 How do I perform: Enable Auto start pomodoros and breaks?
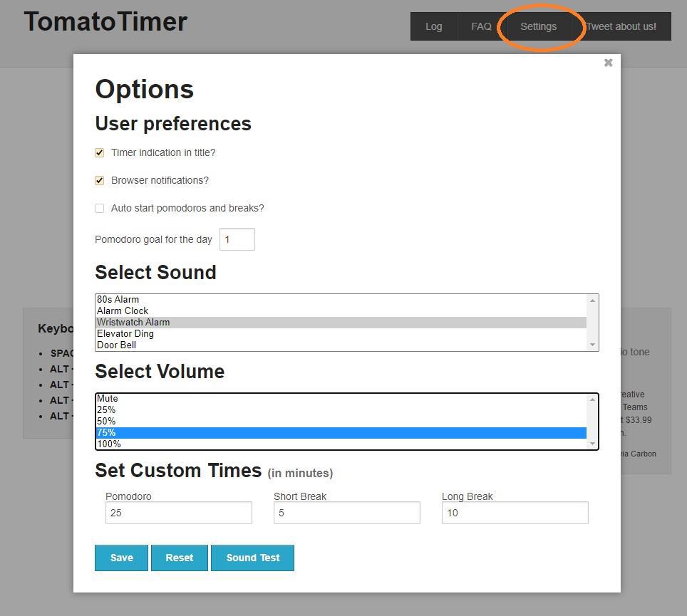pyautogui.click(x=100, y=208)
